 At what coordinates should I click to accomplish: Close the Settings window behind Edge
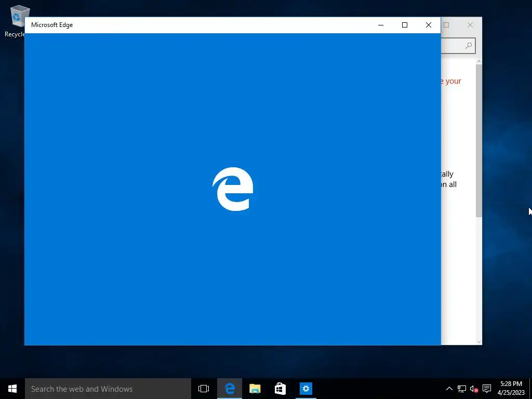pyautogui.click(x=470, y=25)
